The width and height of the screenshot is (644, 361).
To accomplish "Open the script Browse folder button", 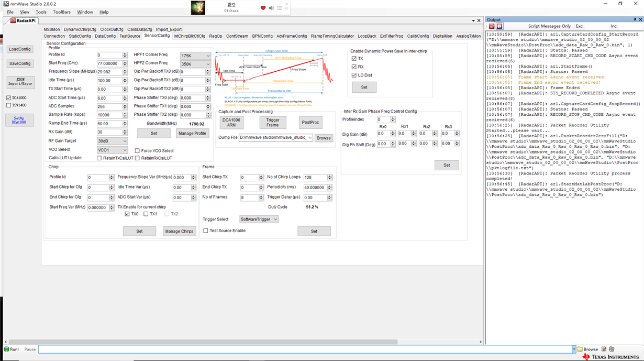I will pyautogui.click(x=587, y=349).
